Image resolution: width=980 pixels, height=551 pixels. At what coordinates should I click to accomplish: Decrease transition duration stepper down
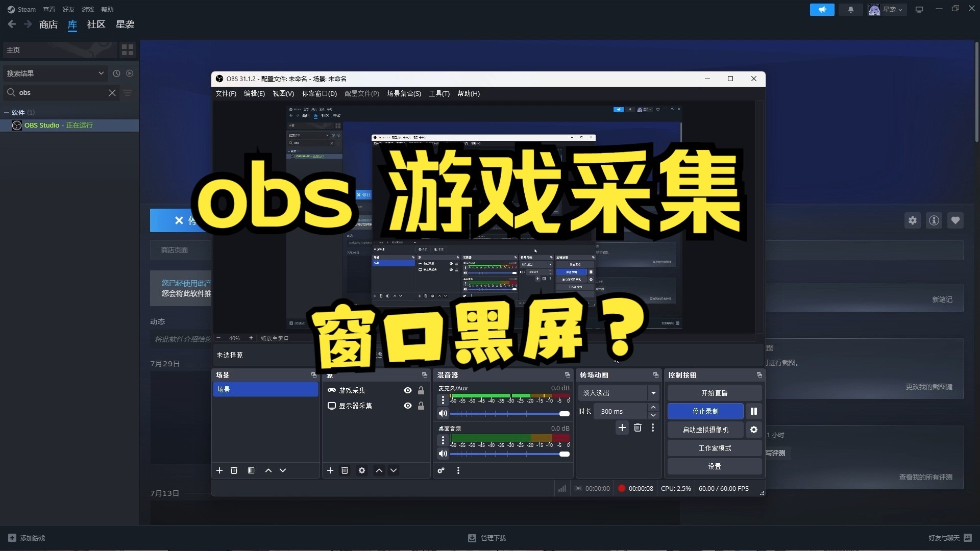[x=653, y=415]
